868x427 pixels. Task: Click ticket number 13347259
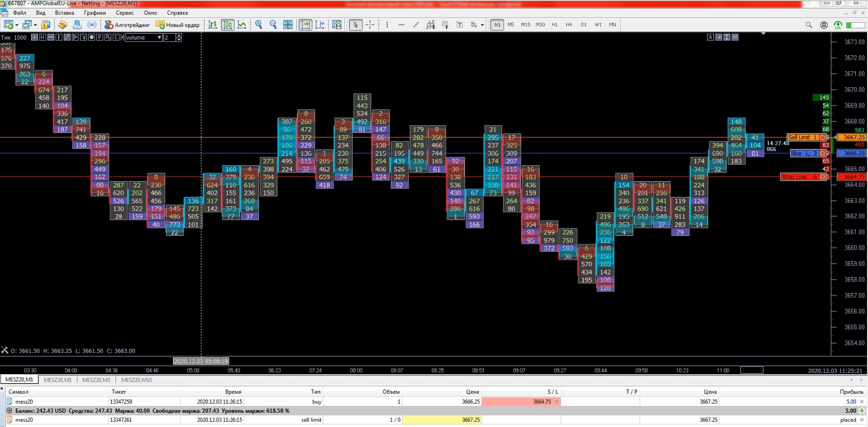coord(121,402)
